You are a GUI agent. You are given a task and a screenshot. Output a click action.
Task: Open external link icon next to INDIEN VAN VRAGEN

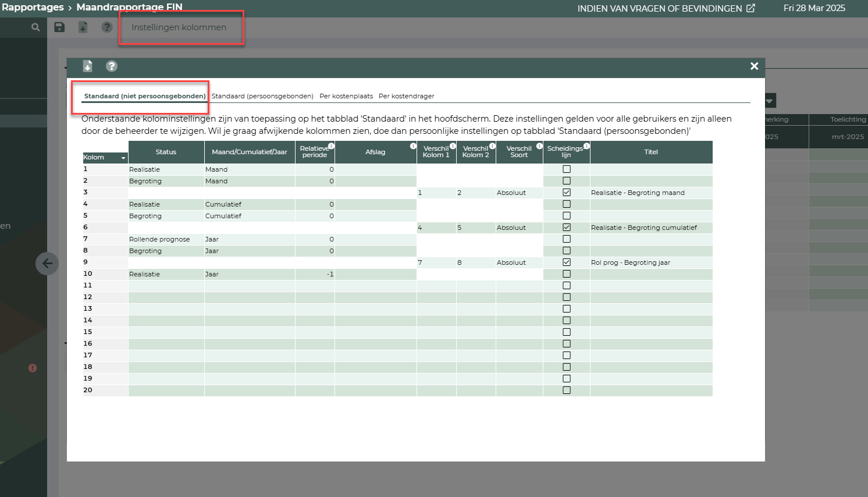tap(751, 8)
